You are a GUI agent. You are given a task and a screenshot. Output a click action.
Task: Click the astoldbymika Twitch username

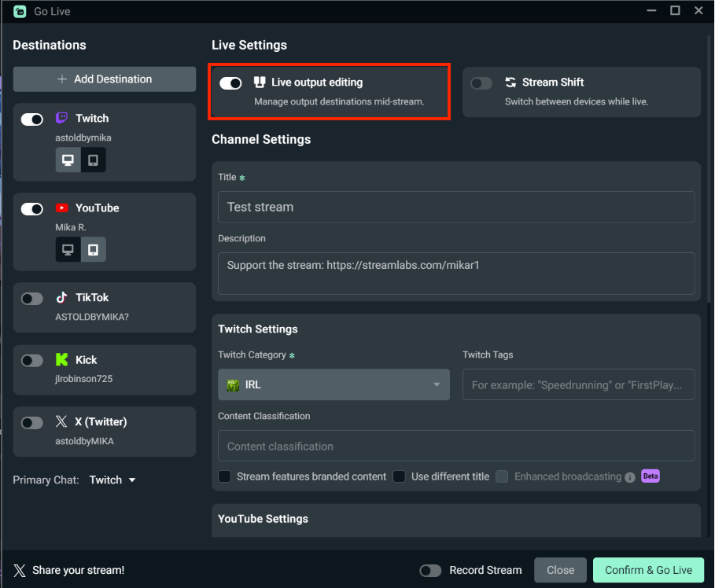pyautogui.click(x=83, y=138)
